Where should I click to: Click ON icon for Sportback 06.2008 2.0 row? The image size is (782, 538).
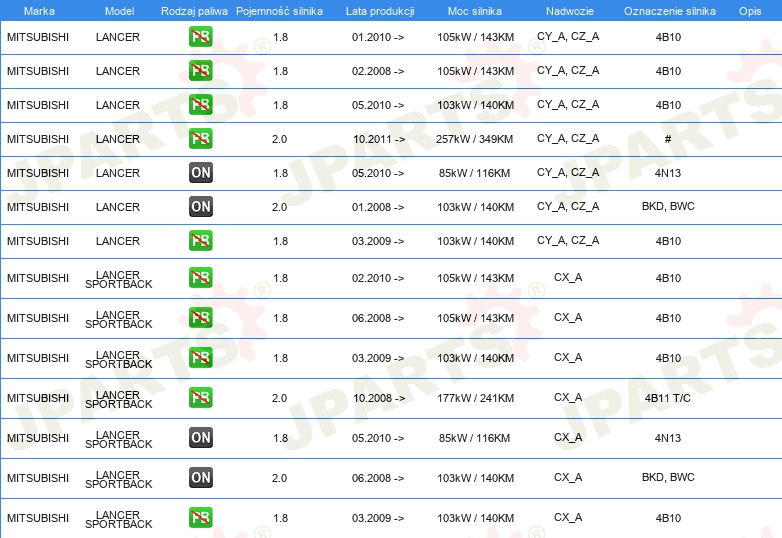tap(200, 478)
